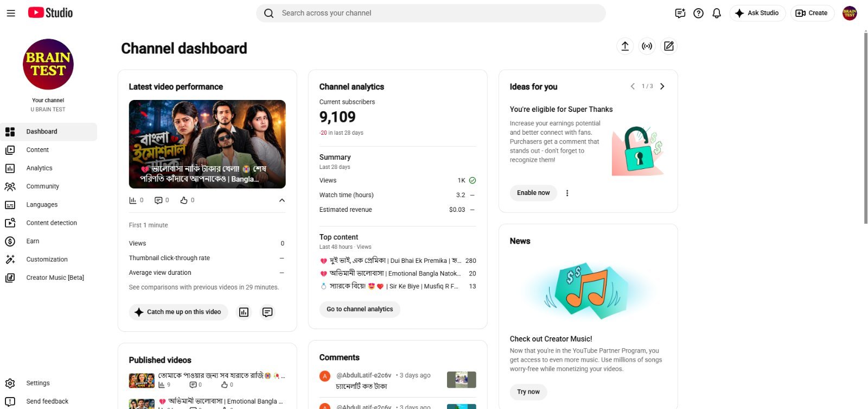Click the YouTube Studio logo
The width and height of the screenshot is (868, 409).
tap(50, 12)
